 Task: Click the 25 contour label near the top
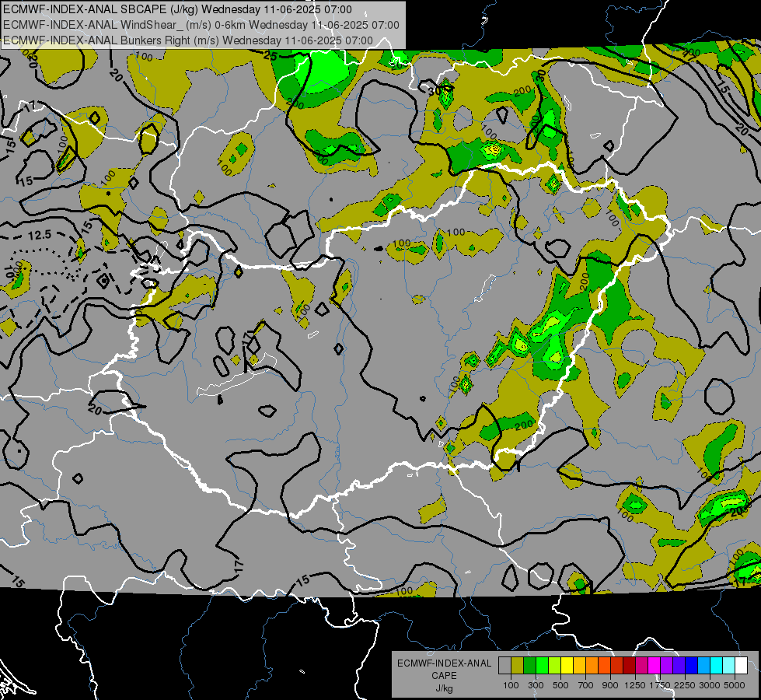(271, 56)
